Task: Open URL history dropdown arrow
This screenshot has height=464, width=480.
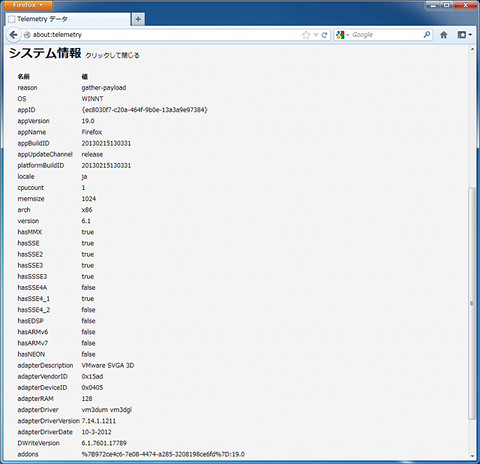Action: coord(316,35)
